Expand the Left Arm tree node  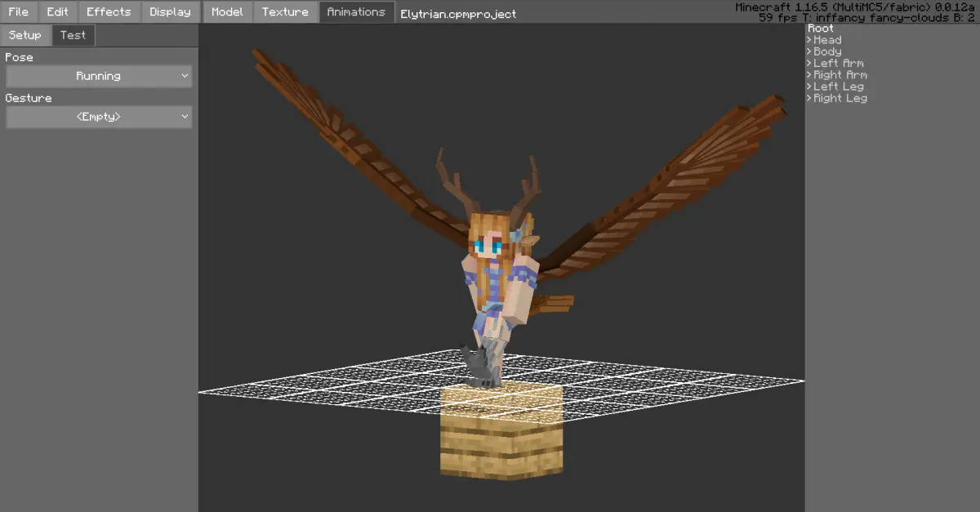[x=810, y=63]
